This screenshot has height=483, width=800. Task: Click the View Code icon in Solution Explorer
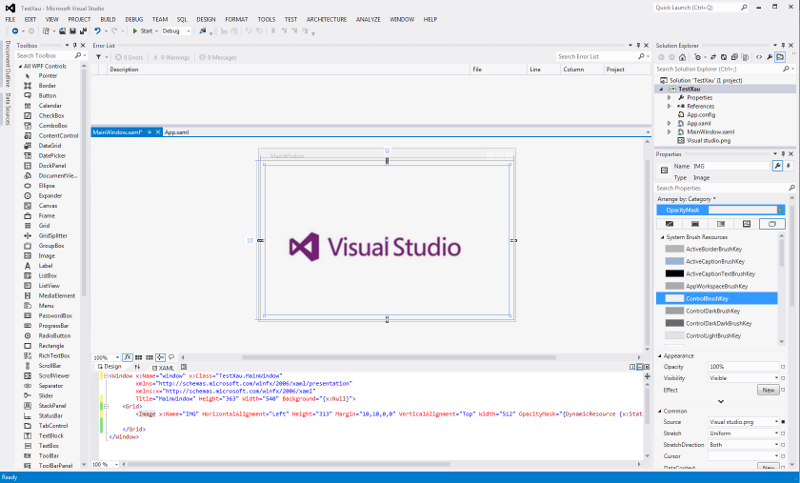point(759,57)
